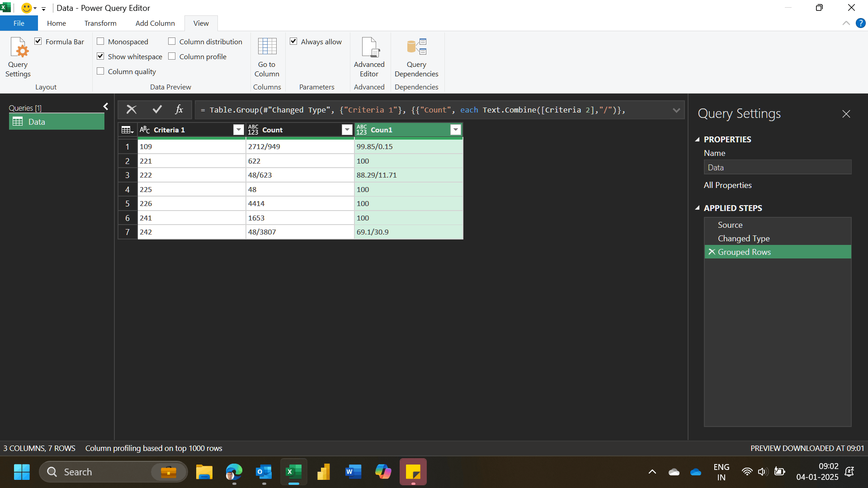The height and width of the screenshot is (488, 868).
Task: Open Sticky Notes from the taskbar
Action: click(413, 472)
